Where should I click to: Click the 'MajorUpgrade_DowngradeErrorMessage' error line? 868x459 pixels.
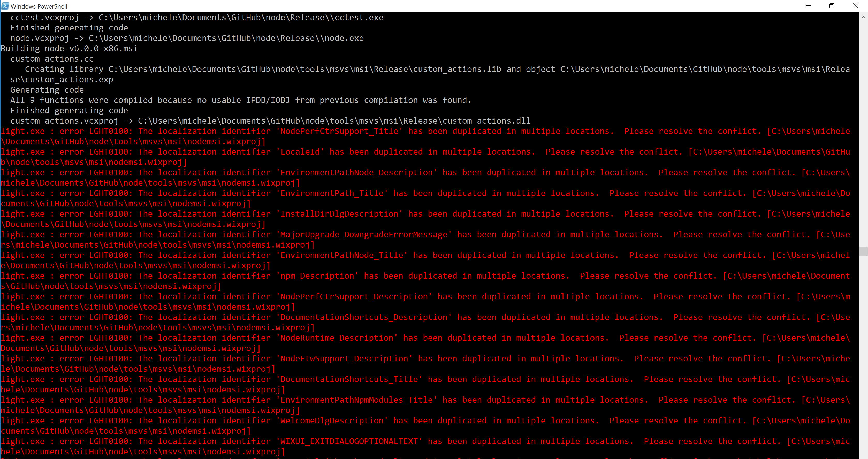point(425,240)
